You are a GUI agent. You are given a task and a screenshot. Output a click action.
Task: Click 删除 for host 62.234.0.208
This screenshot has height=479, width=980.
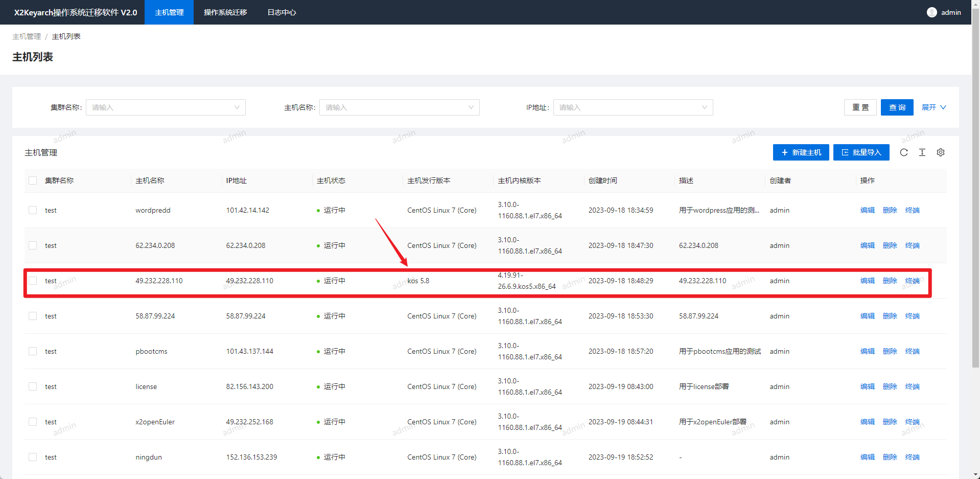890,245
